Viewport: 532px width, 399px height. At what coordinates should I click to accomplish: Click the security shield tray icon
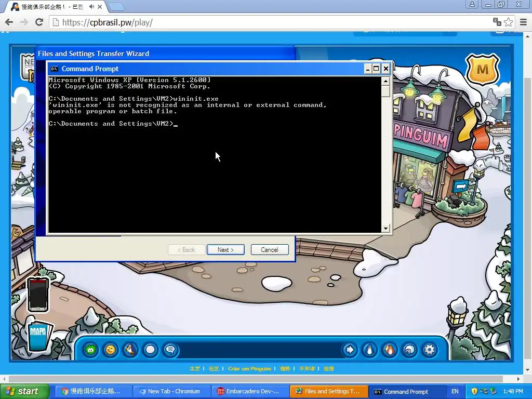coord(474,392)
